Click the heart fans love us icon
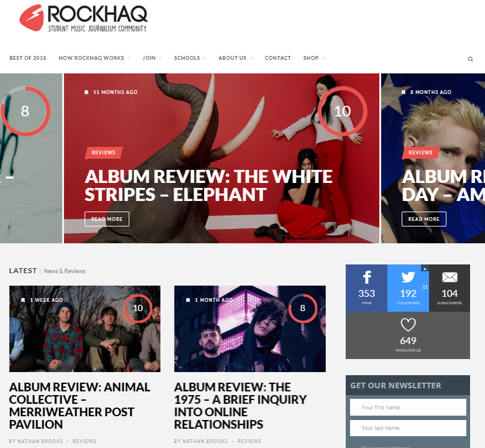The height and width of the screenshot is (448, 485). (x=408, y=325)
